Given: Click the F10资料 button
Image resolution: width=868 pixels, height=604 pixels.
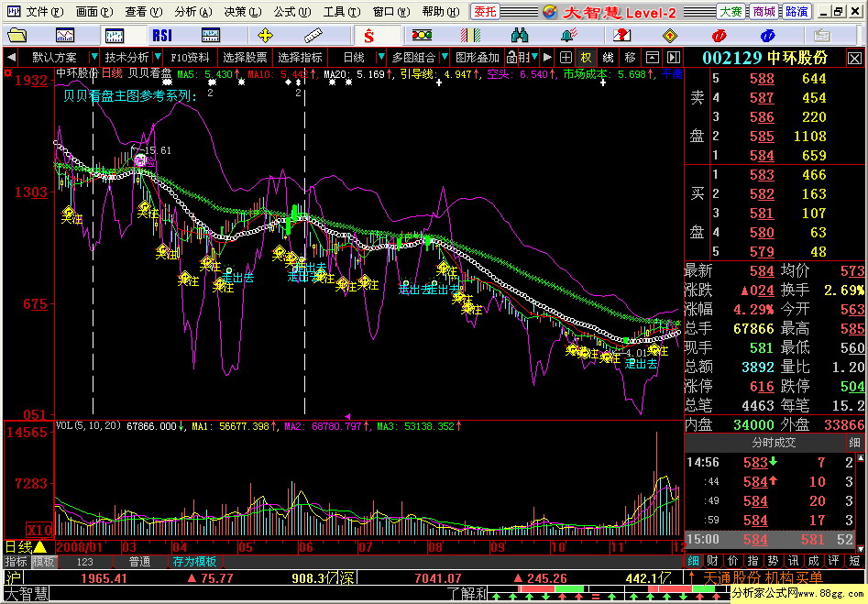Looking at the screenshot, I should (190, 58).
